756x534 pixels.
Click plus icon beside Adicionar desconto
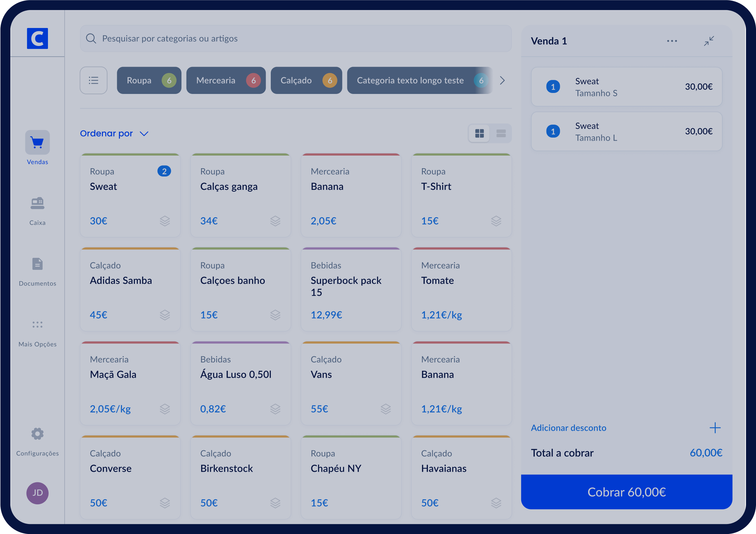pos(715,428)
